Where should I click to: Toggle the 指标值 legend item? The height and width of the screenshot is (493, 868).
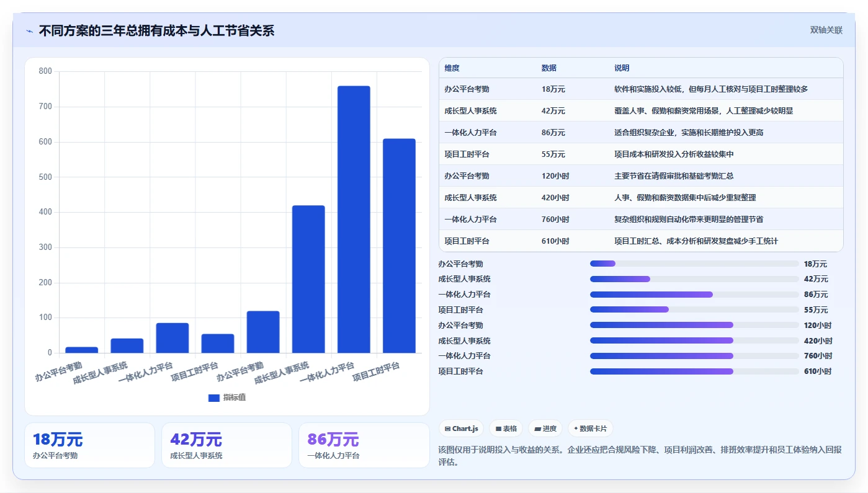[227, 398]
